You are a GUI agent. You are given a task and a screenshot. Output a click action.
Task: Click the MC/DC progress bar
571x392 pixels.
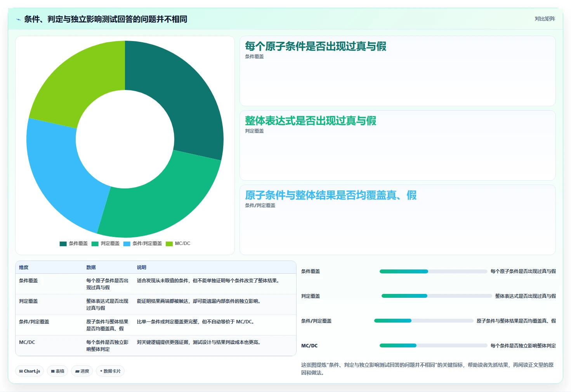coord(433,345)
